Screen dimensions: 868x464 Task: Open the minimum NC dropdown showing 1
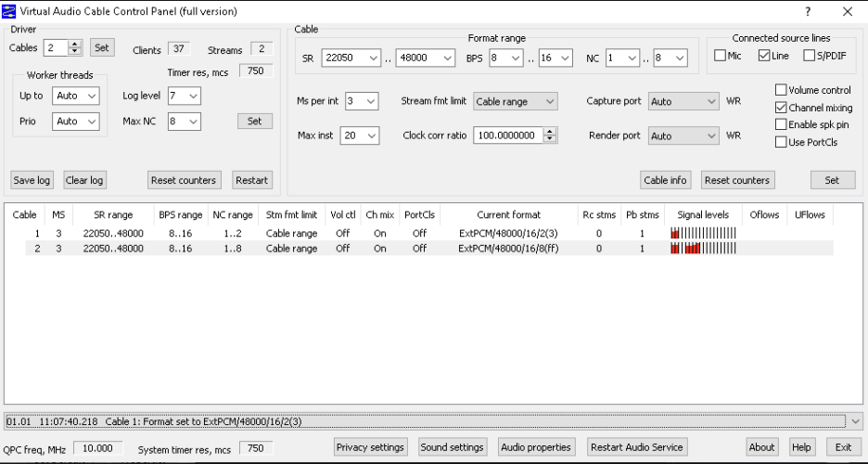point(622,58)
